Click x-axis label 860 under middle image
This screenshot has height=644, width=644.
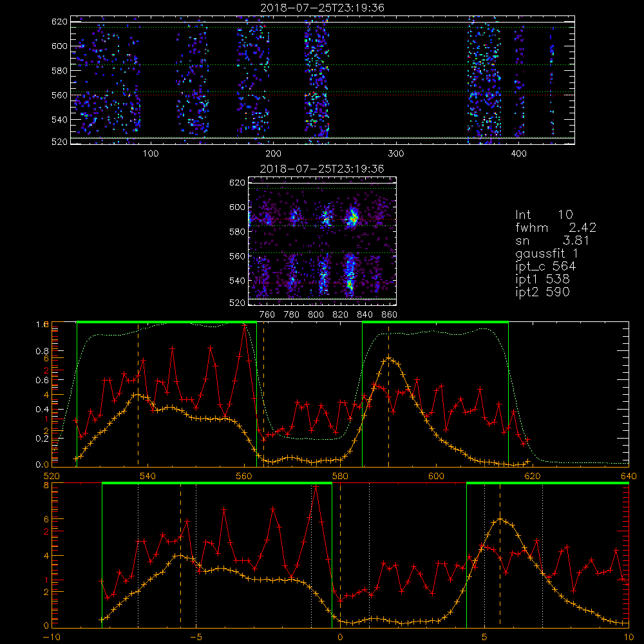[x=390, y=315]
